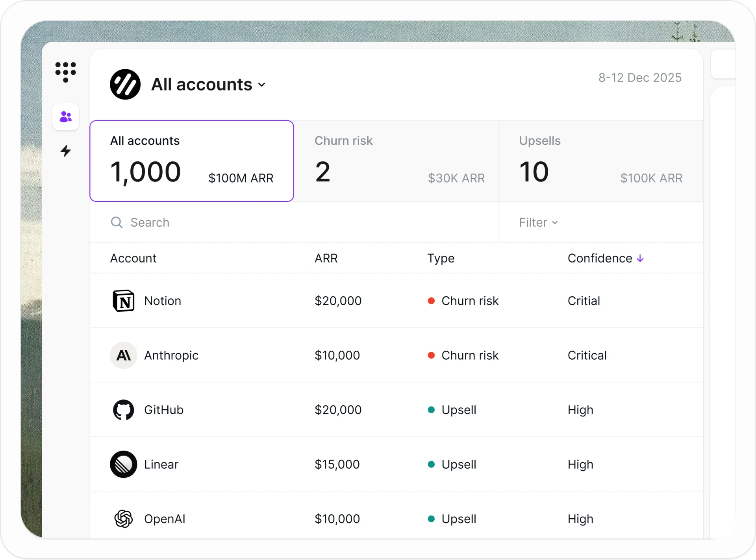756x560 pixels.
Task: Select the All accounts summary card
Action: 192,161
